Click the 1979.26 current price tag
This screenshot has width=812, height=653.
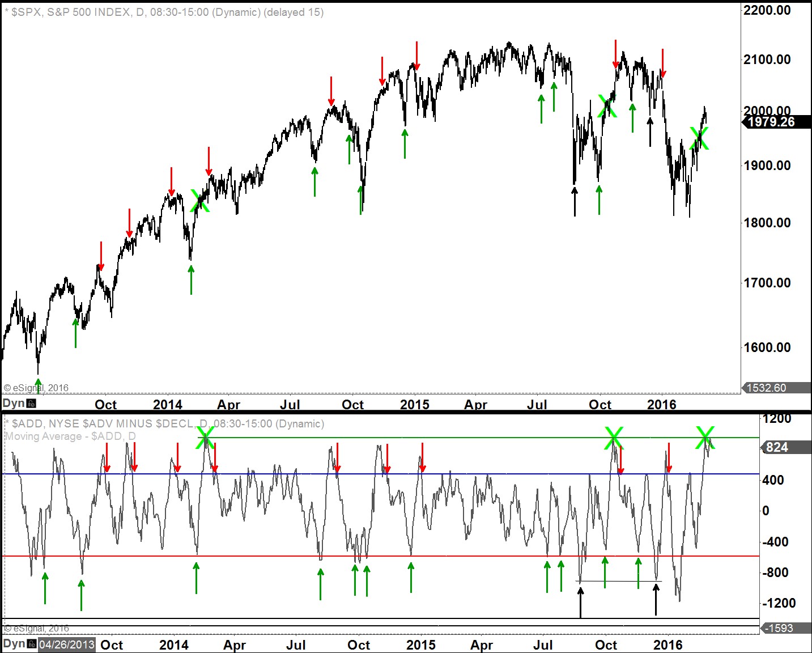tap(771, 122)
